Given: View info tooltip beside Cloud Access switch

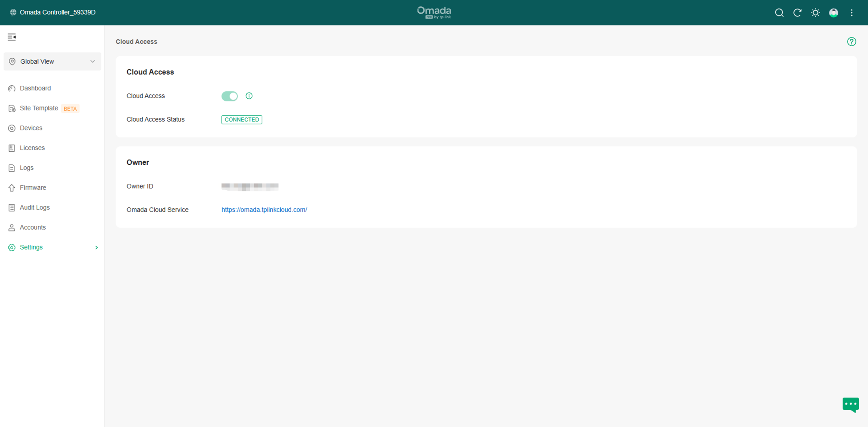Looking at the screenshot, I should coord(249,96).
